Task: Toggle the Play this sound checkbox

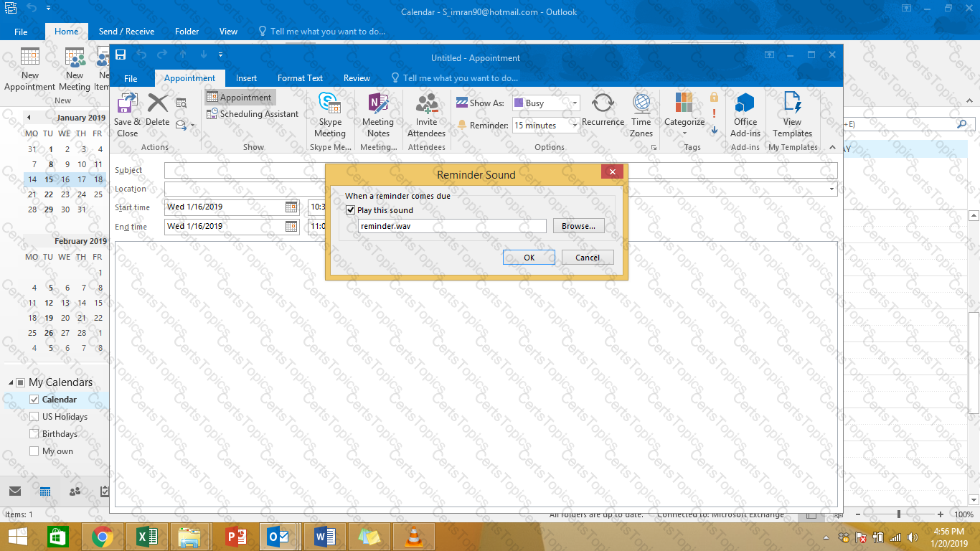Action: [x=350, y=210]
